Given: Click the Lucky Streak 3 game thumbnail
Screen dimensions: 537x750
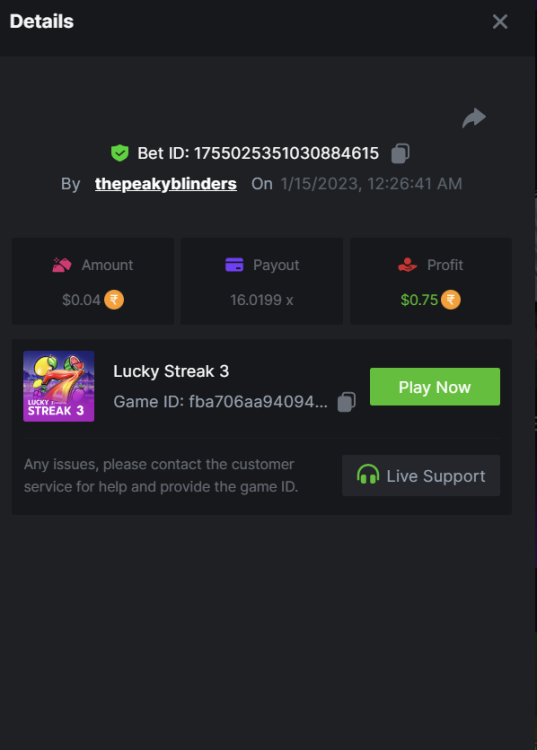Looking at the screenshot, I should coord(59,386).
